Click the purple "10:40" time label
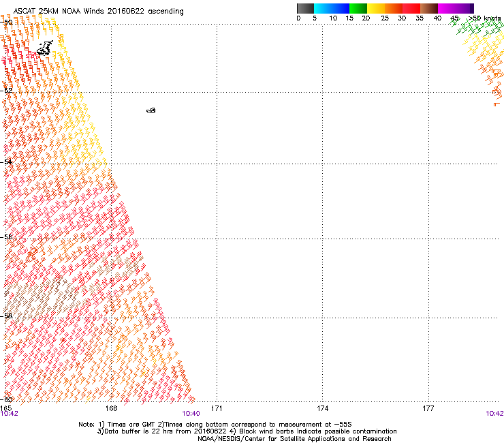The height and width of the screenshot is (443, 504). [x=191, y=414]
